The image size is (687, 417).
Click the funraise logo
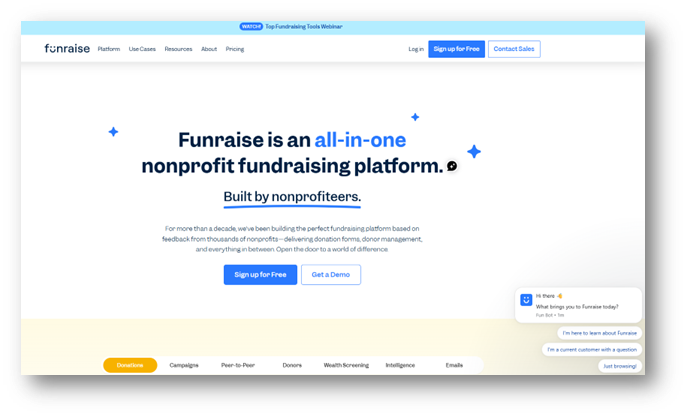[67, 49]
